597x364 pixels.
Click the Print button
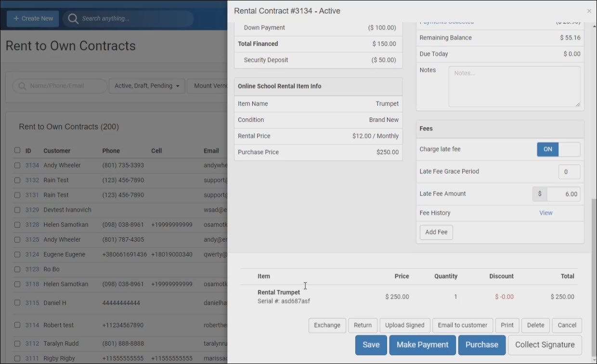[x=507, y=325]
